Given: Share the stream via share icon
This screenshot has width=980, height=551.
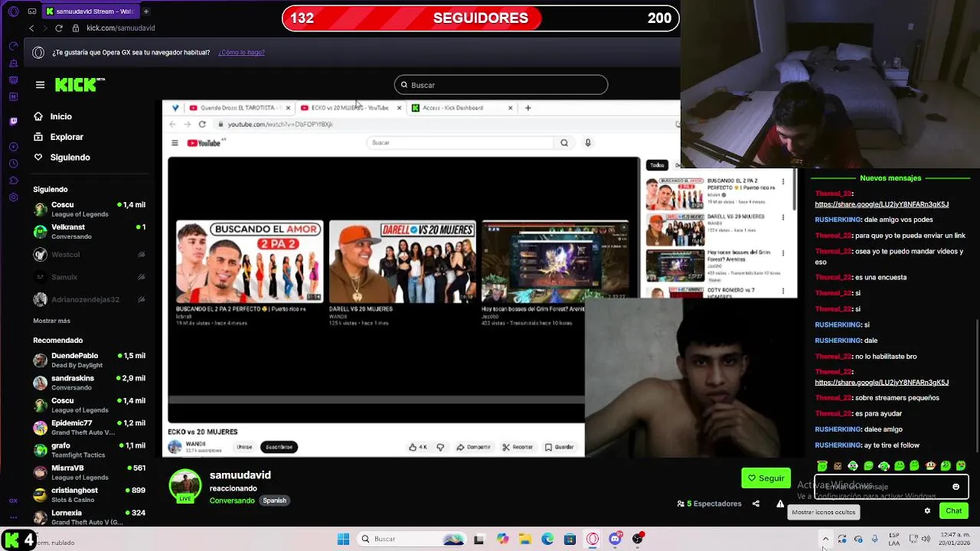Looking at the screenshot, I should tap(756, 504).
